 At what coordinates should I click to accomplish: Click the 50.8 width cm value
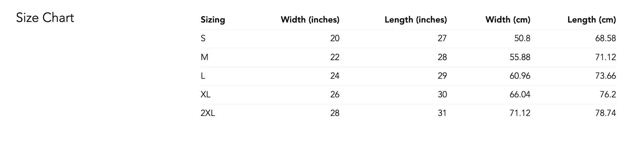click(522, 39)
